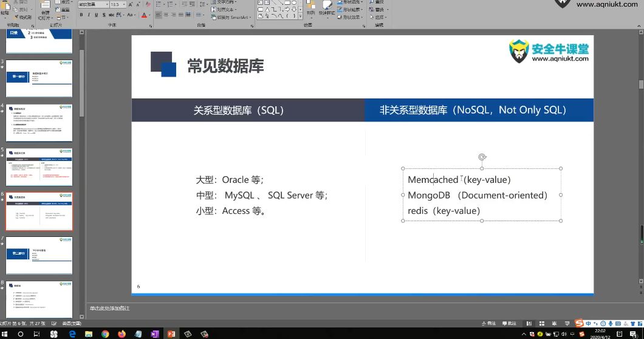Open the font size dropdown showing 18.5
Screen dimensions: 644x339
point(124,4)
